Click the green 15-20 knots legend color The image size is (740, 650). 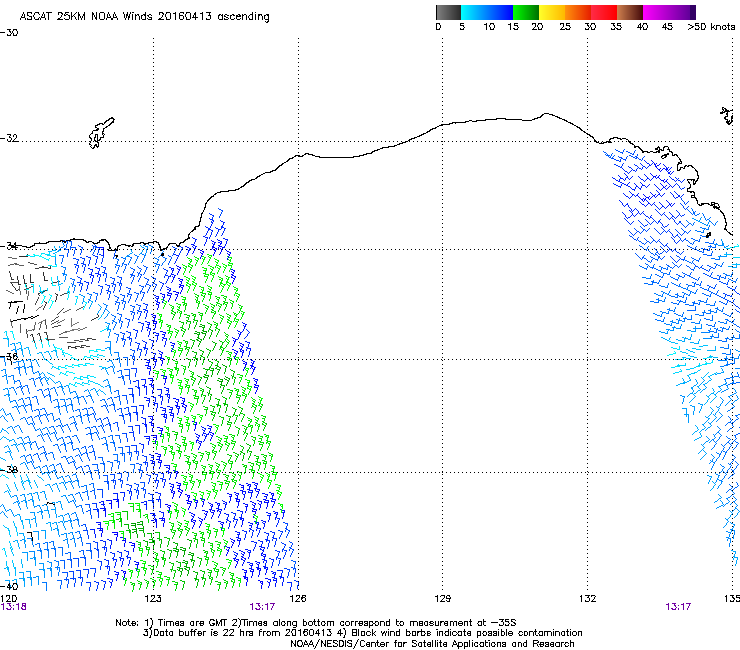tap(526, 12)
